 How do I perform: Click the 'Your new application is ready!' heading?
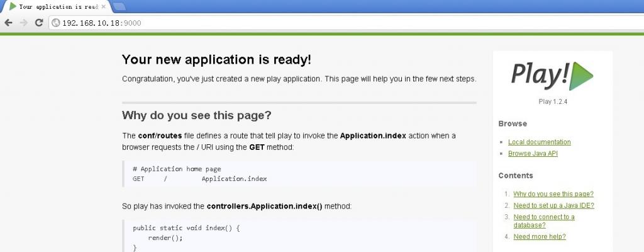pos(216,60)
